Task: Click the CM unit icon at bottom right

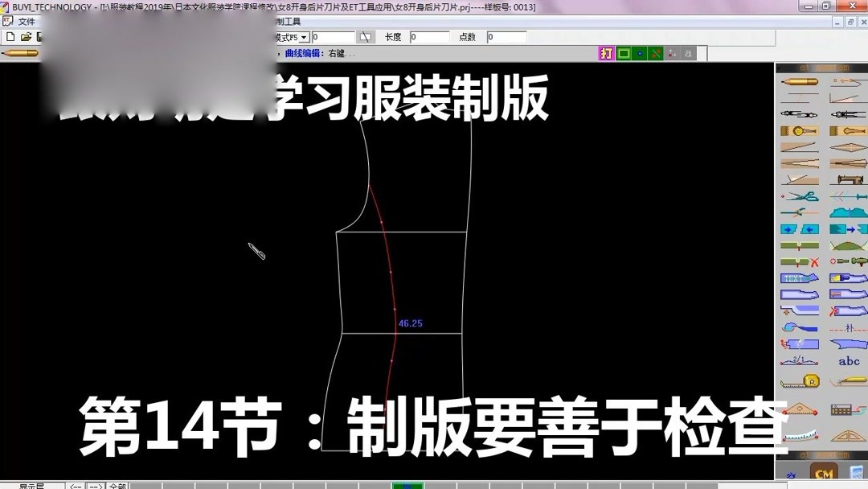Action: pyautogui.click(x=823, y=474)
